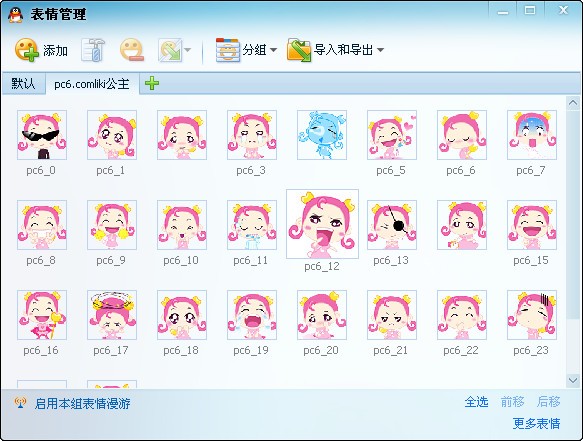Expand the move-to-group dropdown arrow
Viewport: 583px width, 441px height.
click(x=187, y=50)
